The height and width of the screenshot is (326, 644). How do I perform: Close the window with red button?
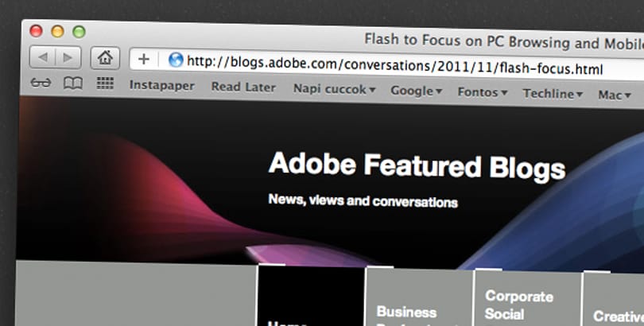(36, 31)
